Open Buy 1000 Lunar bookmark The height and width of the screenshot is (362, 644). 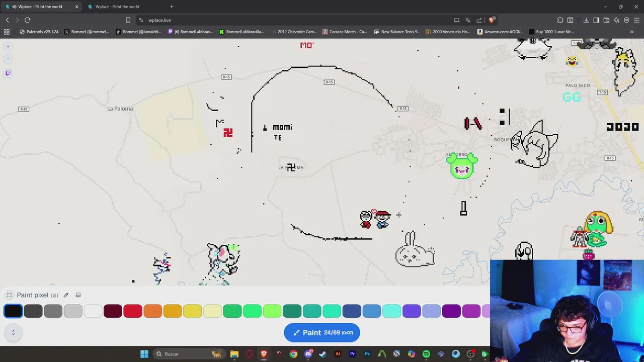[551, 32]
